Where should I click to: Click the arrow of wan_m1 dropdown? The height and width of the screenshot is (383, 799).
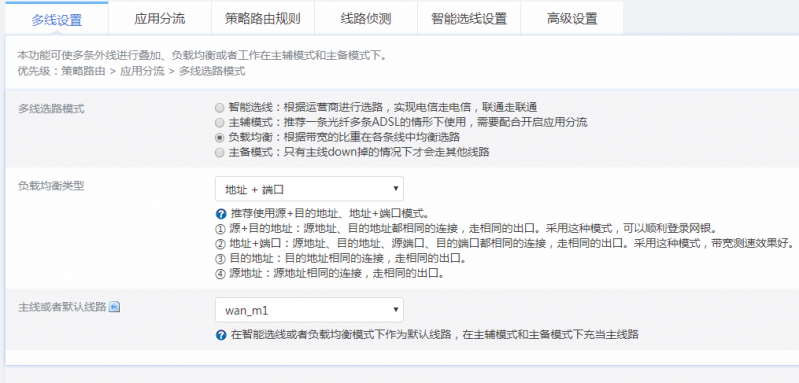click(x=396, y=310)
